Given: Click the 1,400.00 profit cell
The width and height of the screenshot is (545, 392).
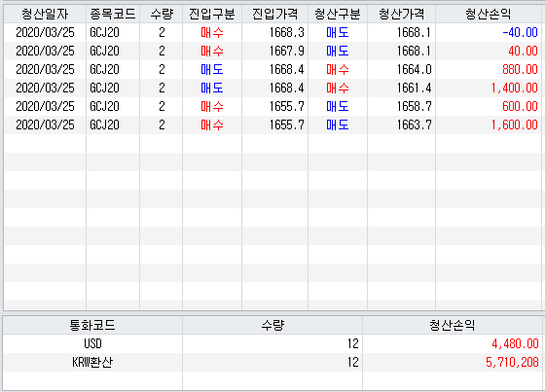Looking at the screenshot, I should pos(489,88).
